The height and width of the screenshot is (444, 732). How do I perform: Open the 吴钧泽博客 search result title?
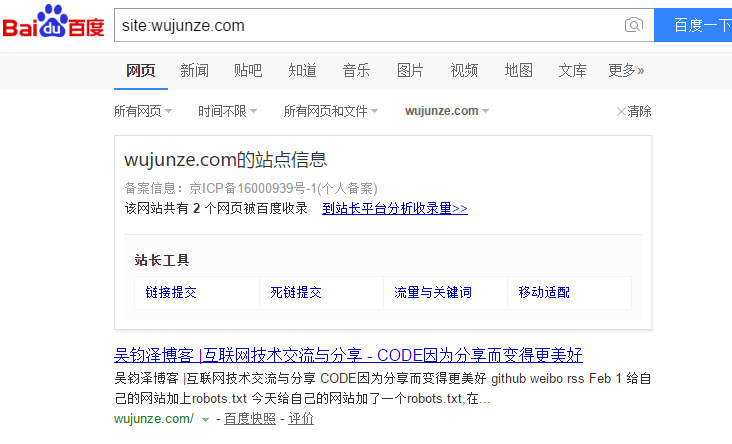tap(348, 355)
